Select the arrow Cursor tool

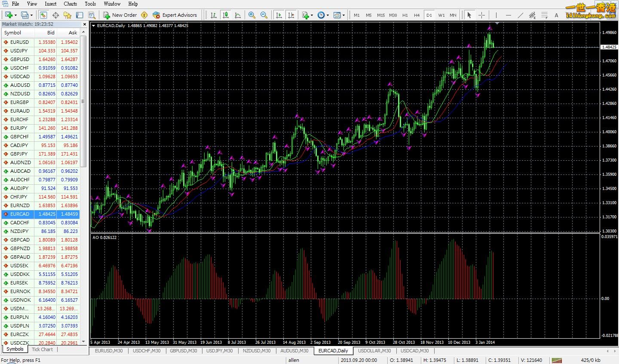469,15
